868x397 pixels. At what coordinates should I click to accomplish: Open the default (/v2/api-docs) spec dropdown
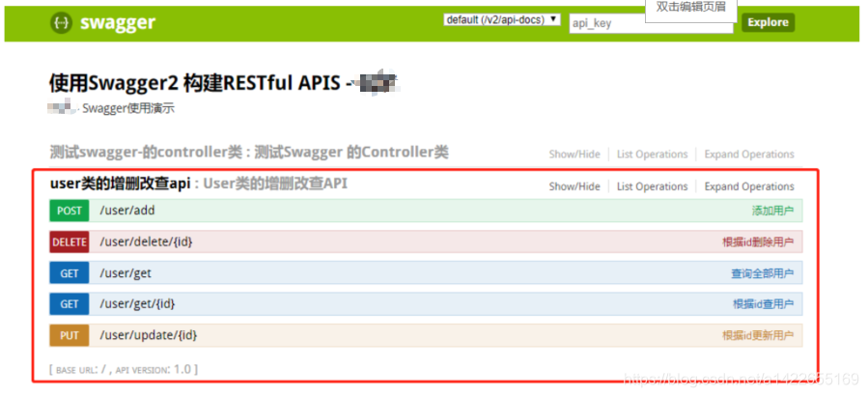(x=501, y=19)
